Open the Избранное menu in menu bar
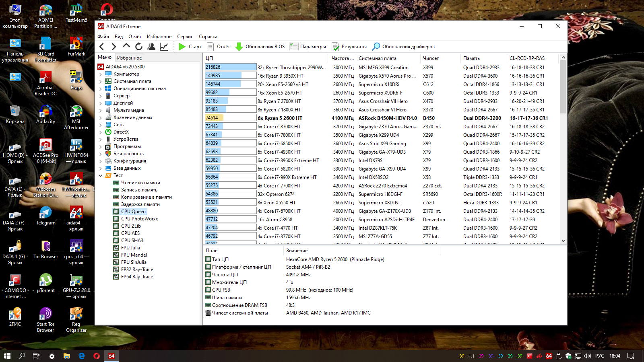The width and height of the screenshot is (644, 362). [x=159, y=37]
